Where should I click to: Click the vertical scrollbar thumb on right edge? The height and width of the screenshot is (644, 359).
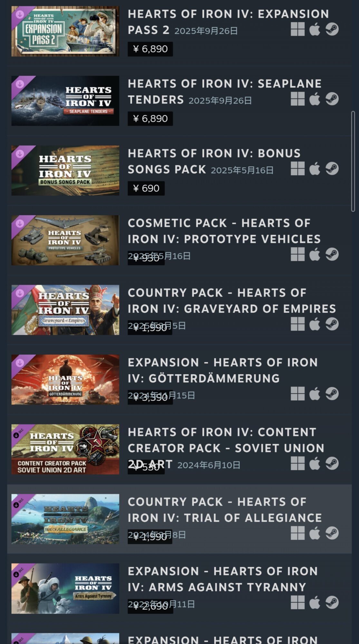point(353,161)
